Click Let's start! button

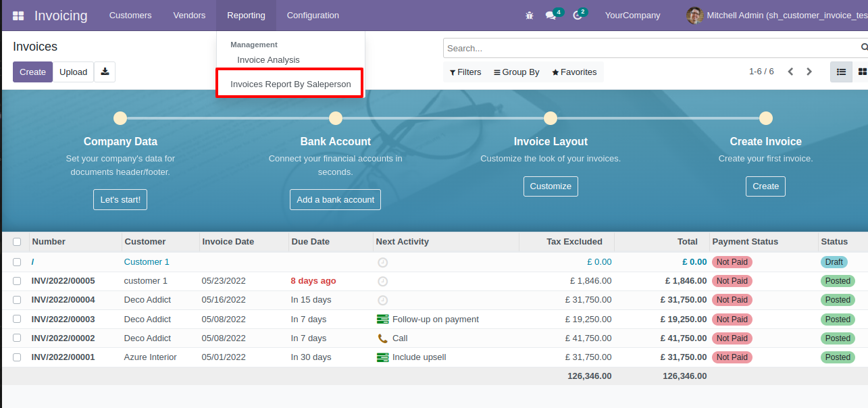[x=120, y=200]
